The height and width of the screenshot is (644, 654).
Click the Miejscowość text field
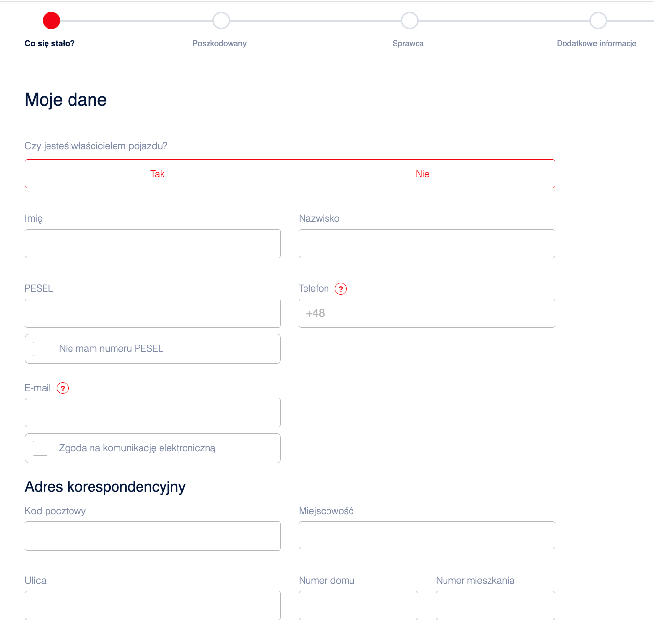426,535
